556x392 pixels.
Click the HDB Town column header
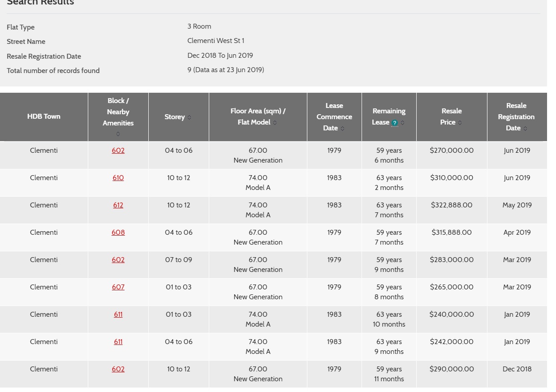coord(44,116)
